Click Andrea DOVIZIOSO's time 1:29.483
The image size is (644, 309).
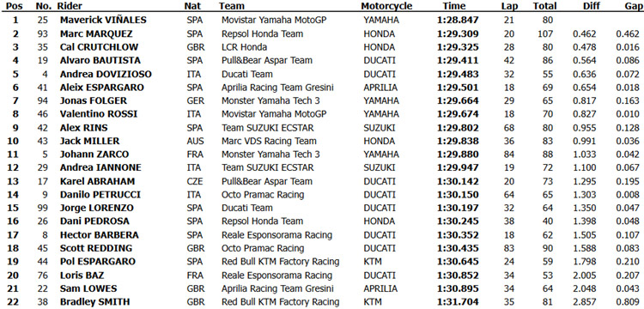(458, 74)
